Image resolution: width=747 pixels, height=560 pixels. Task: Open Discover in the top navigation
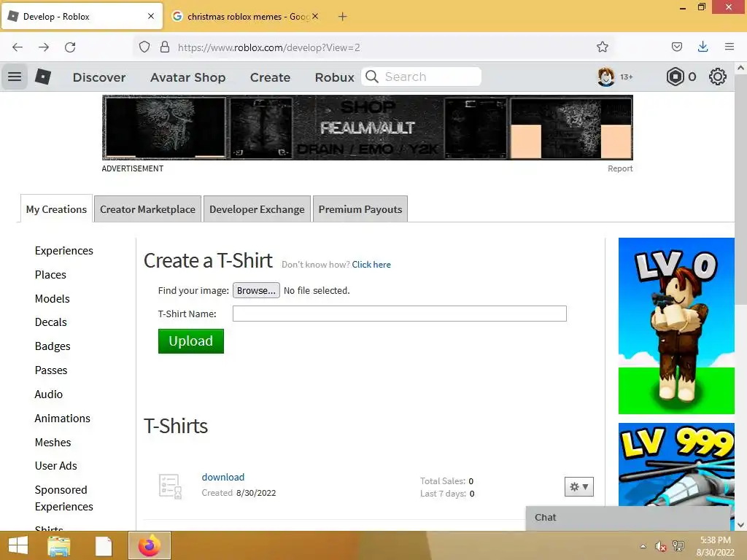tap(99, 77)
